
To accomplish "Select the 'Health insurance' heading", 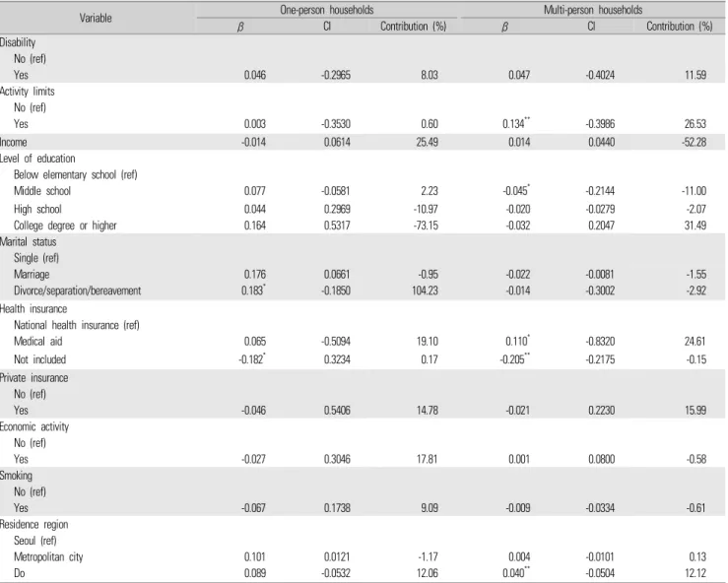I will click(33, 309).
